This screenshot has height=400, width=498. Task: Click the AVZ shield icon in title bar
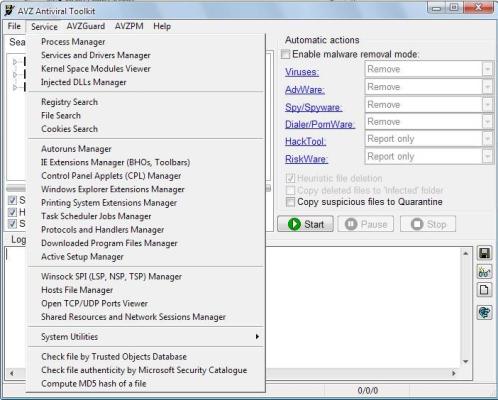pos(10,11)
